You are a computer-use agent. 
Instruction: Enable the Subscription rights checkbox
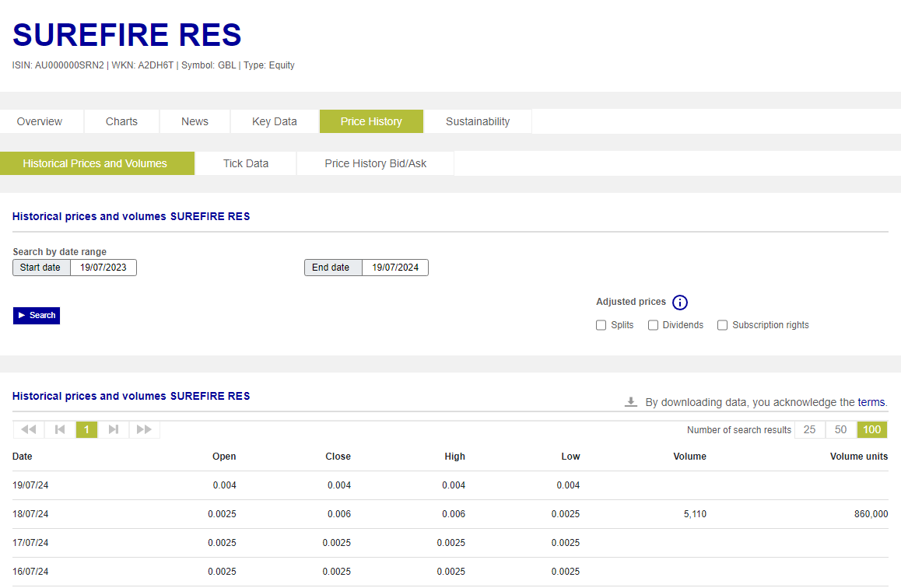722,325
